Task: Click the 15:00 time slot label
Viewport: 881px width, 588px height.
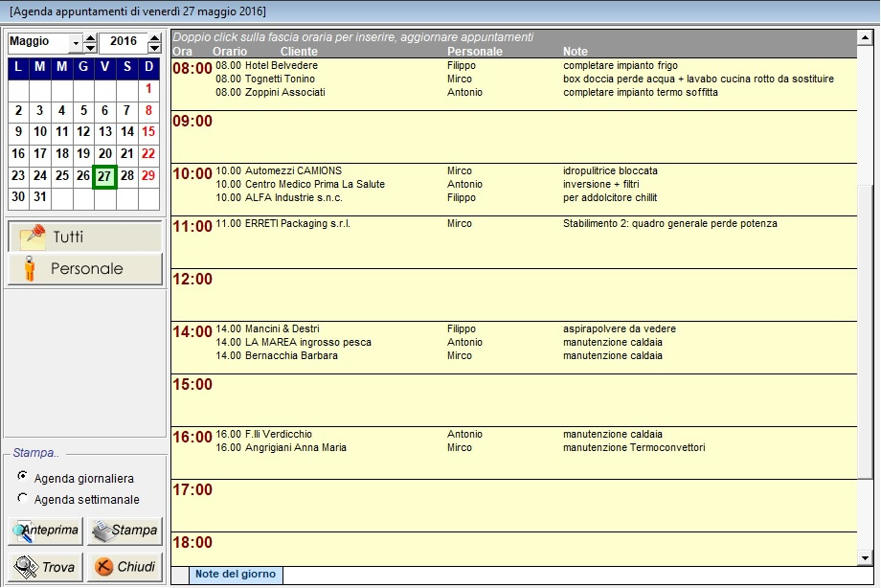Action: [x=192, y=385]
